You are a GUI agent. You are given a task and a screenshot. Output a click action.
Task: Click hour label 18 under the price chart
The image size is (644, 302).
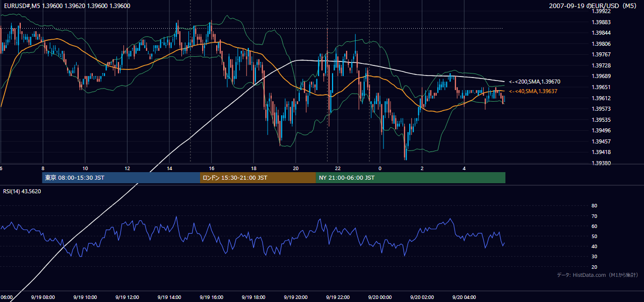254,168
